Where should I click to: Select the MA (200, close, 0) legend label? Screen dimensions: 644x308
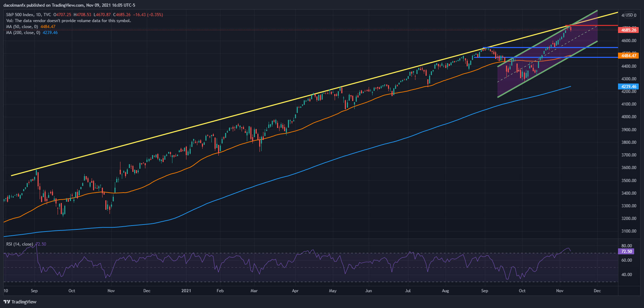pos(23,33)
